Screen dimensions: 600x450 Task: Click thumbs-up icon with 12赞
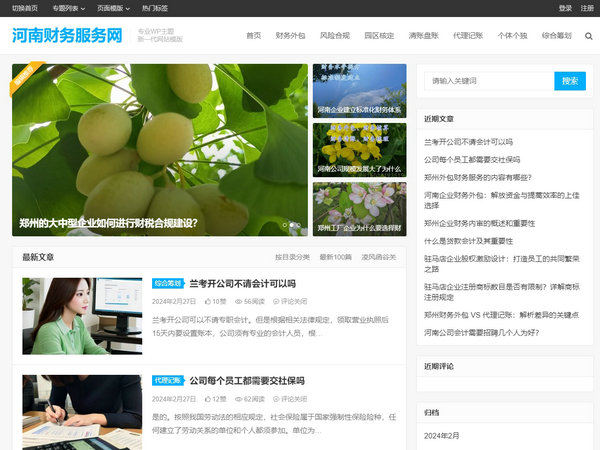208,399
